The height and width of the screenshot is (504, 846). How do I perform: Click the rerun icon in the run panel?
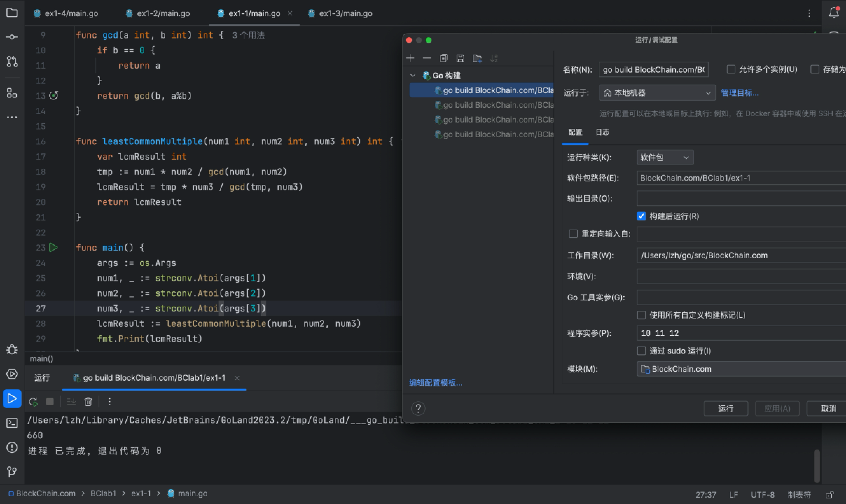(33, 402)
